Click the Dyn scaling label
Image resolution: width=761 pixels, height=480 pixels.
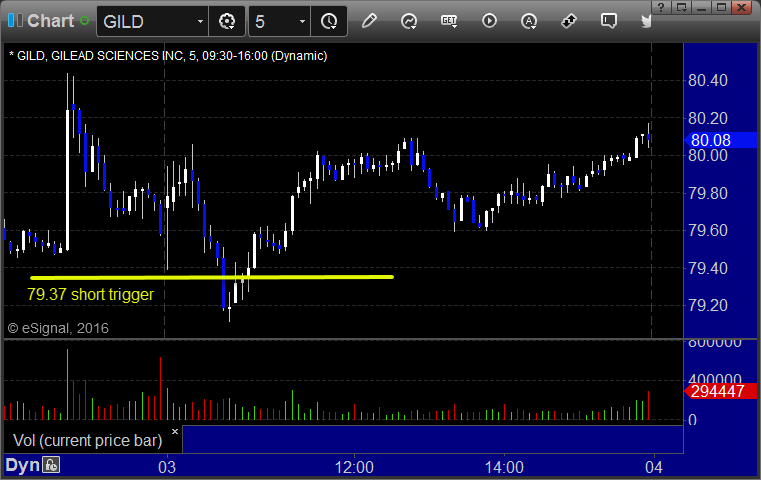point(22,465)
